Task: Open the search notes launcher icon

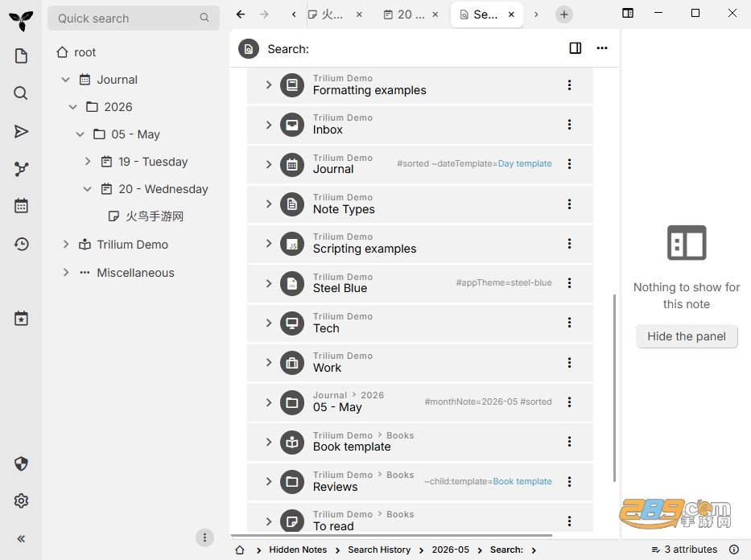Action: [x=21, y=93]
